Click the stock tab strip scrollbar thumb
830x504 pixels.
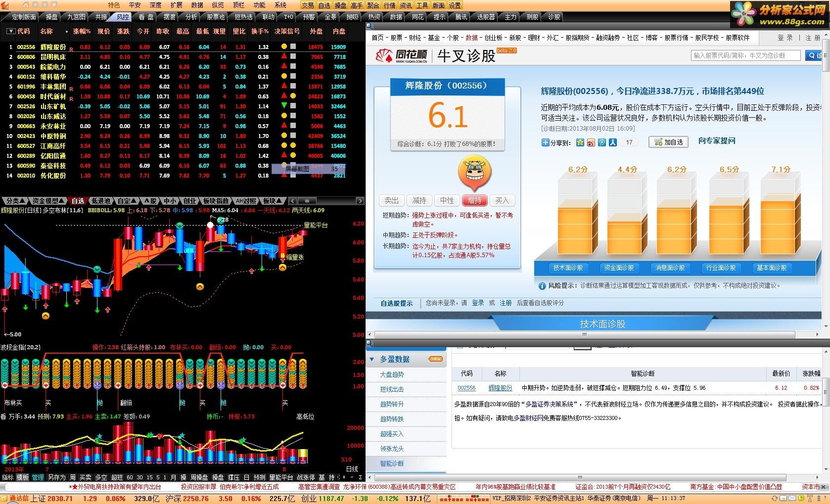(x=307, y=201)
